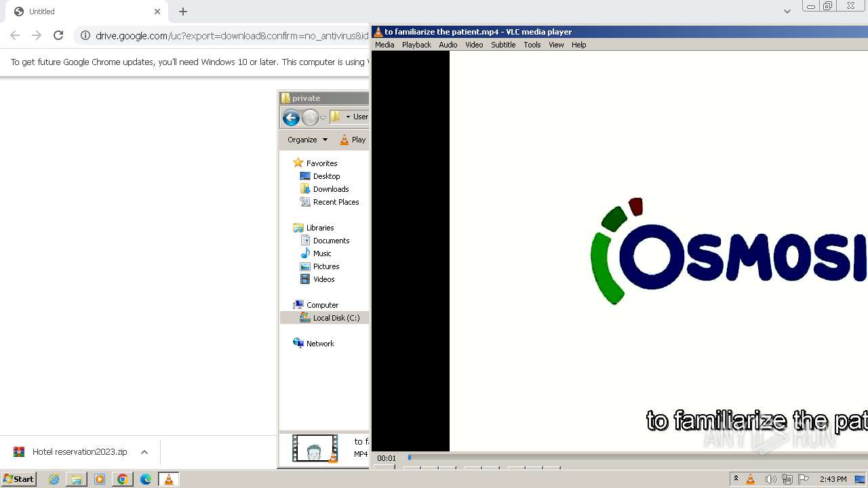868x488 pixels.
Task: Launch Internet Explorer from taskbar
Action: click(x=54, y=479)
